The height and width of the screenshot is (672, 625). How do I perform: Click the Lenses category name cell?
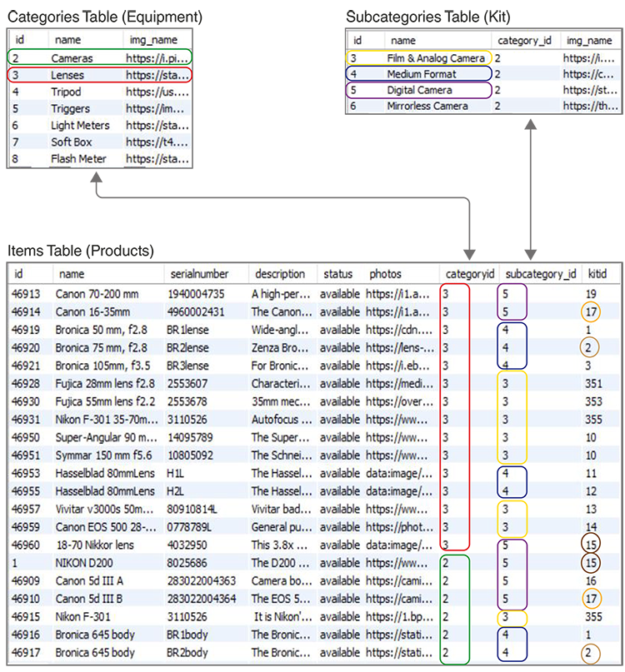coord(67,75)
